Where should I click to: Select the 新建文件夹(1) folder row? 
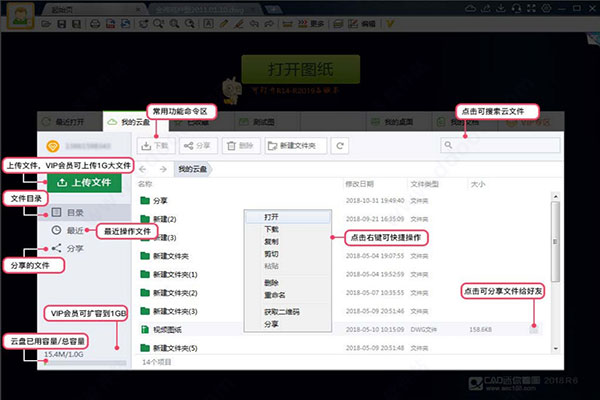[342, 274]
